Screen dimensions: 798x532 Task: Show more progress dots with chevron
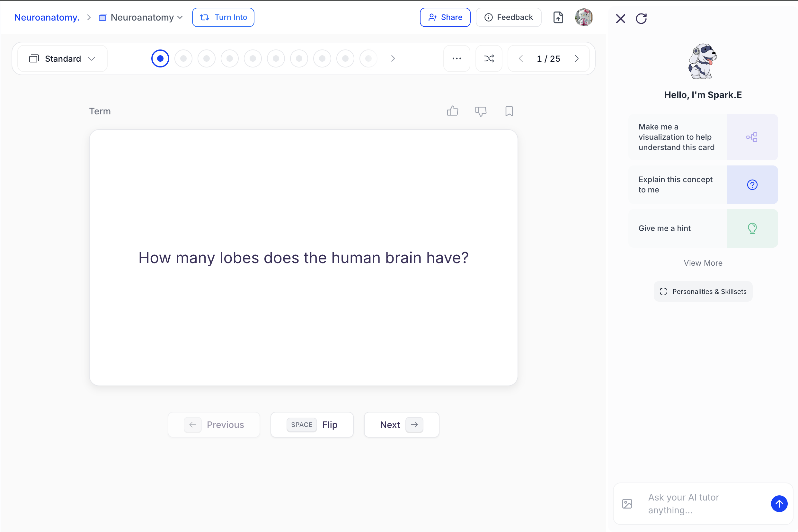[393, 59]
